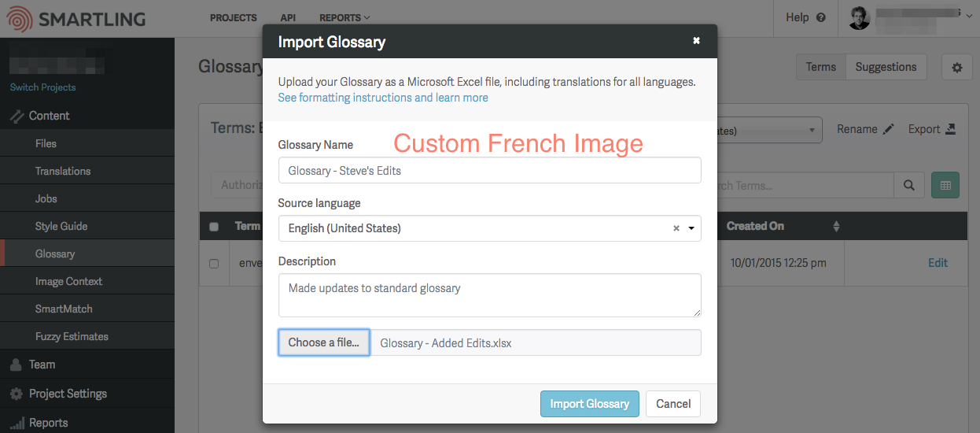Click the Import Glossary button

pos(590,404)
